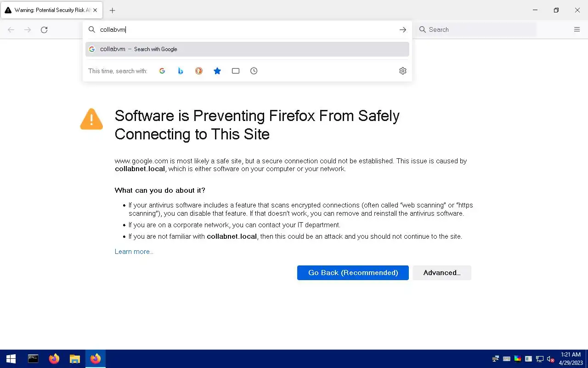Open a new tab
Viewport: 588px width, 368px height.
tap(113, 10)
